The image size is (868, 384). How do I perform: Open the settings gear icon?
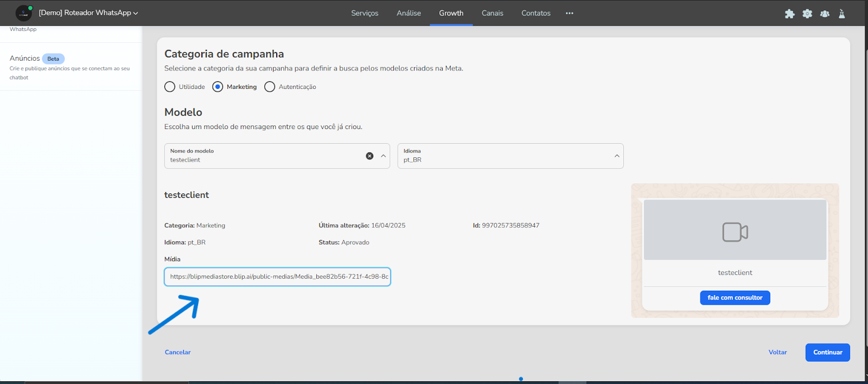(x=807, y=14)
